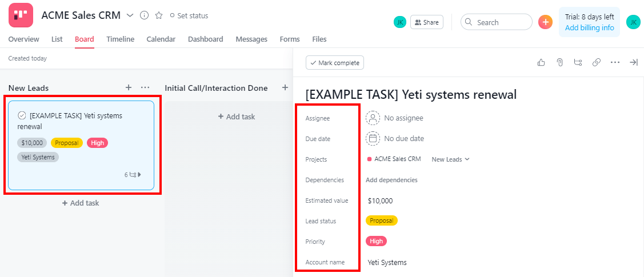Screen dimensions: 644x277
Task: Open the Files tab
Action: click(319, 39)
